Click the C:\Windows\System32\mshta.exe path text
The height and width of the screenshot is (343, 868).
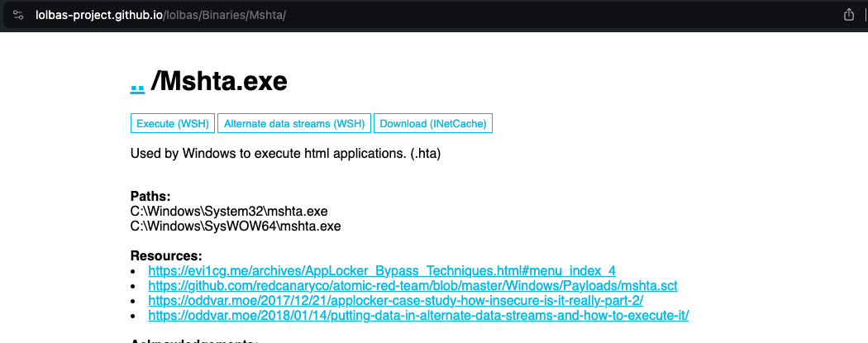click(x=229, y=211)
